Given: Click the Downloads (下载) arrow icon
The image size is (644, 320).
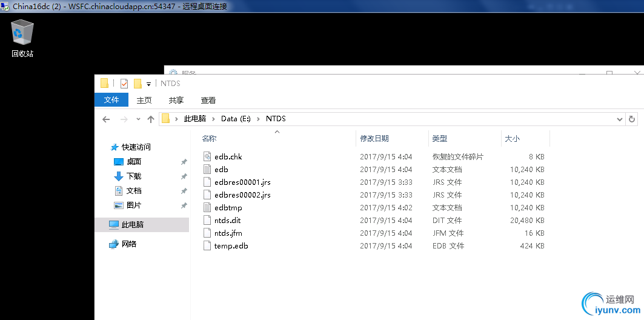Looking at the screenshot, I should pos(118,176).
